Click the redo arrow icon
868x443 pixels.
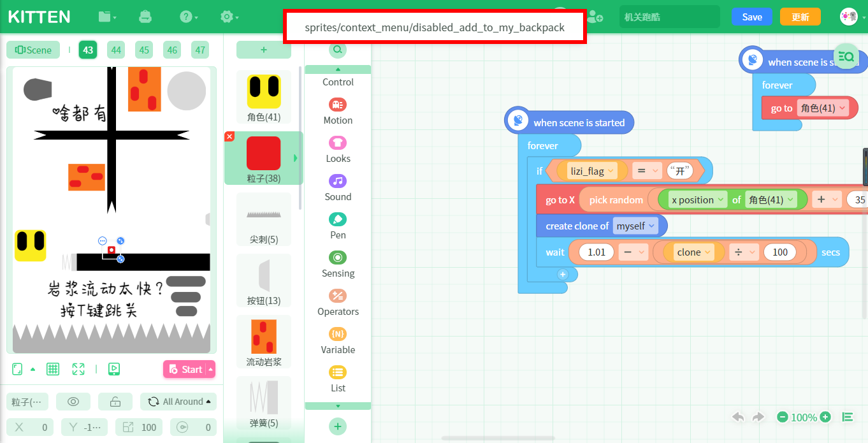[758, 417]
